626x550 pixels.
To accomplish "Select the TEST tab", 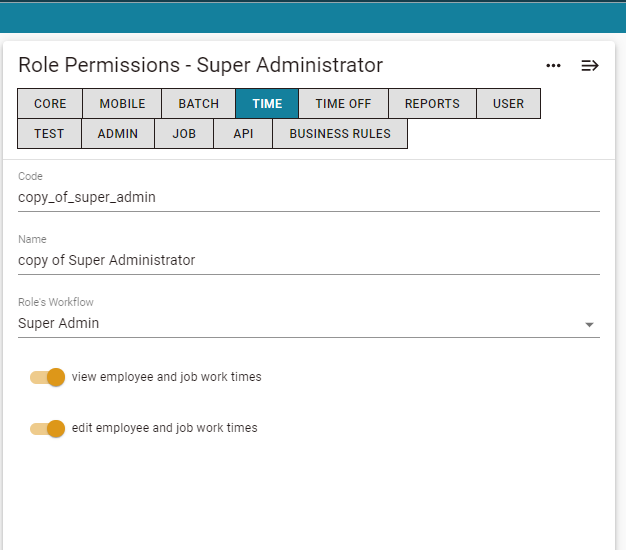I will pos(49,133).
